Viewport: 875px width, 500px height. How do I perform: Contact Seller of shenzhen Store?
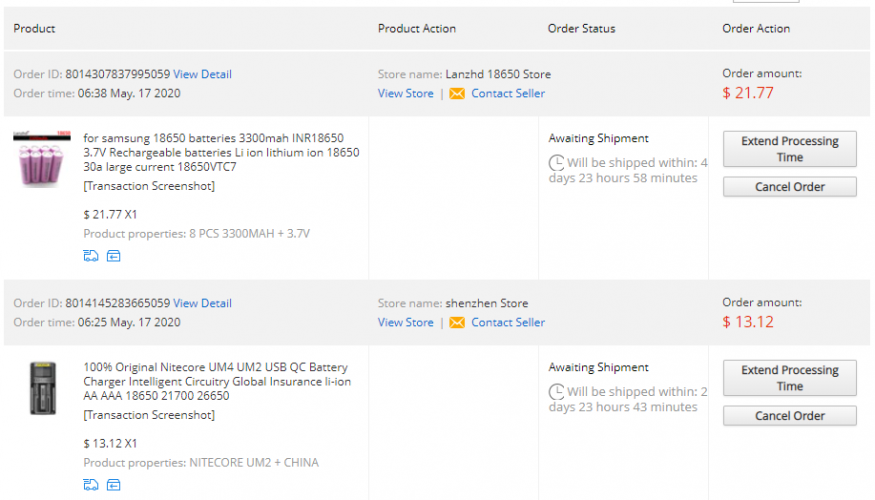pos(508,323)
